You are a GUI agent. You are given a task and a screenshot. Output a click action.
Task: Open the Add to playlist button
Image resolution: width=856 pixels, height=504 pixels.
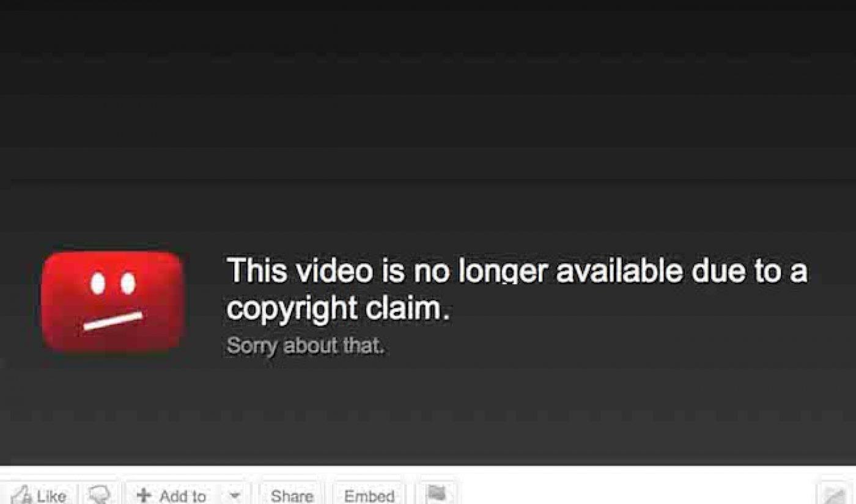click(x=172, y=494)
